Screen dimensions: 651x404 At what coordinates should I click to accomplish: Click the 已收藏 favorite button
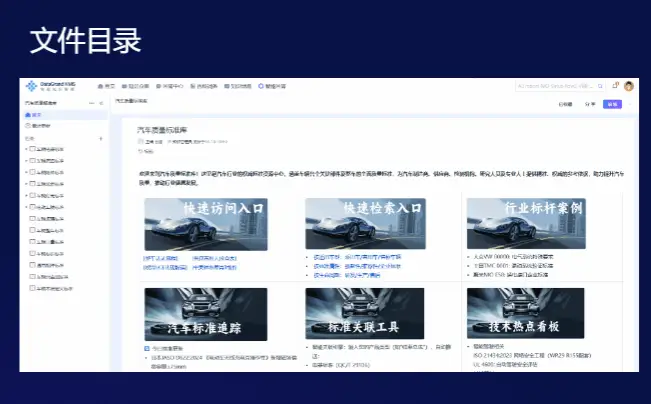[565, 103]
